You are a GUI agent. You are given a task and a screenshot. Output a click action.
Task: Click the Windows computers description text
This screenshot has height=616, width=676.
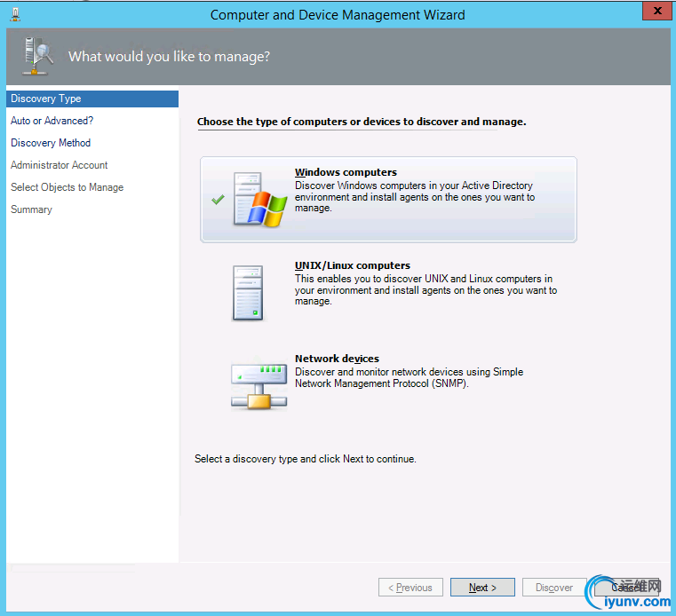coord(415,197)
